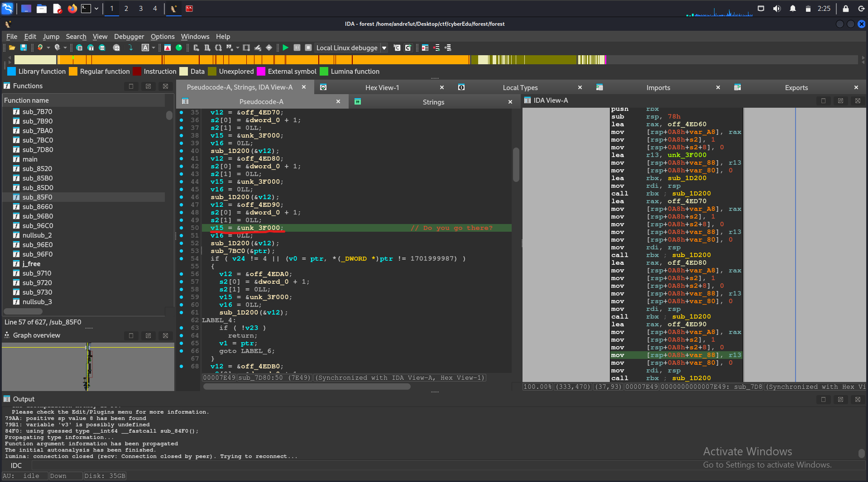The image size is (868, 482).
Task: Click the lock screen icon in the panel
Action: (845, 9)
